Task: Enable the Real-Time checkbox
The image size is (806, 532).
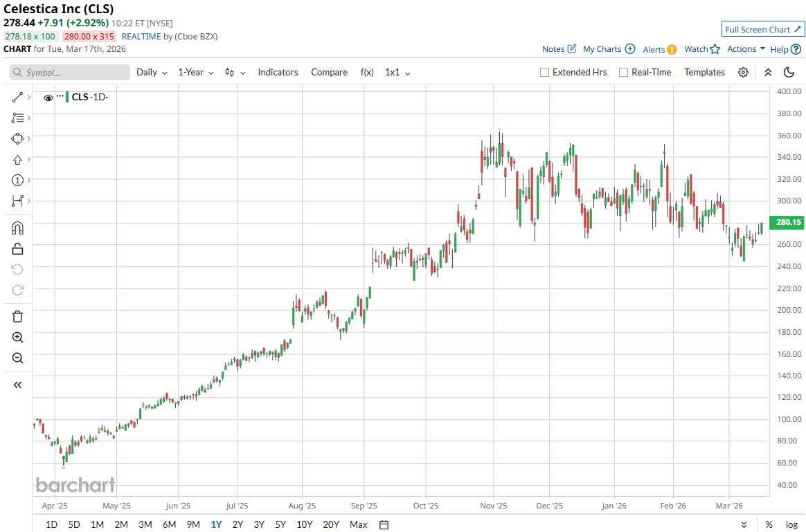Action: click(x=623, y=73)
